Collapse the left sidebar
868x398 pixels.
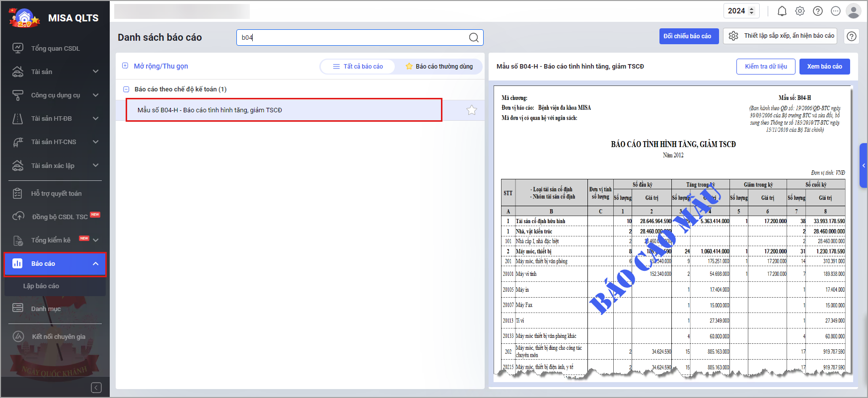click(x=96, y=388)
